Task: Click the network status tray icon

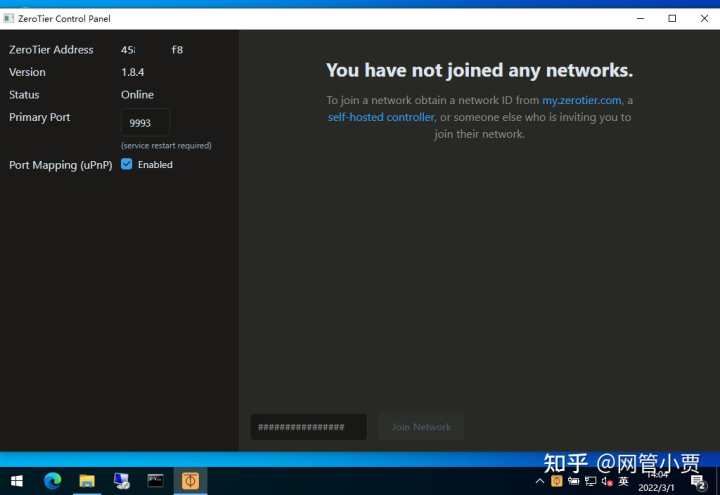Action: pos(591,481)
